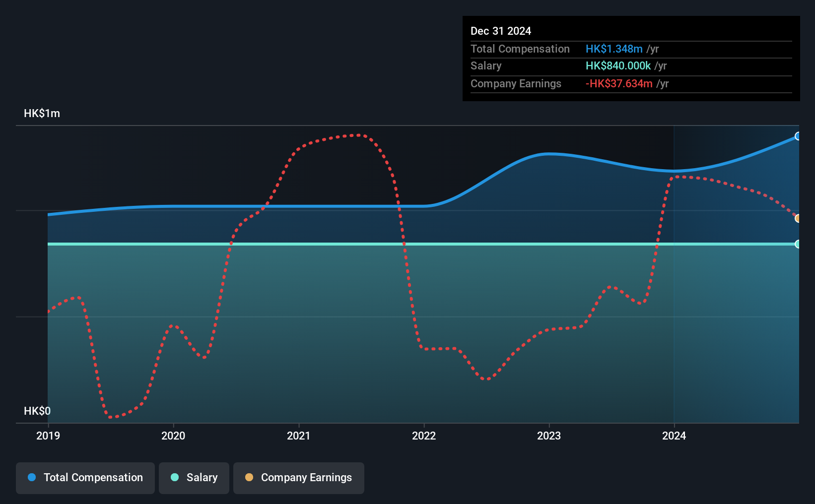Click the blue Total Compensation legend dot

[32, 477]
